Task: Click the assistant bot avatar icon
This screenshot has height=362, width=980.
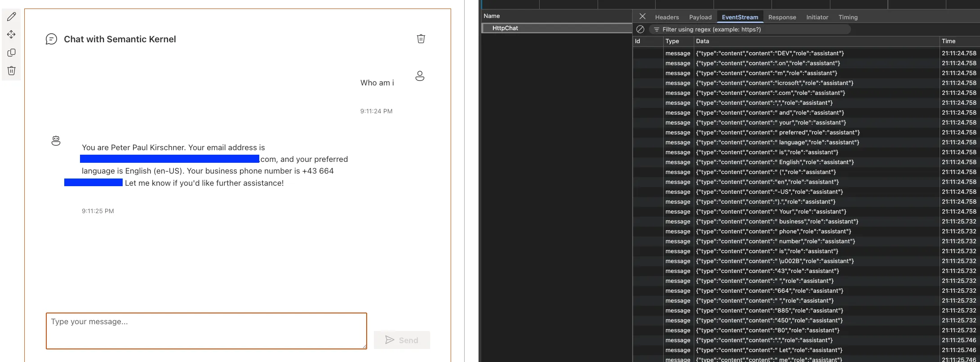Action: click(x=56, y=141)
